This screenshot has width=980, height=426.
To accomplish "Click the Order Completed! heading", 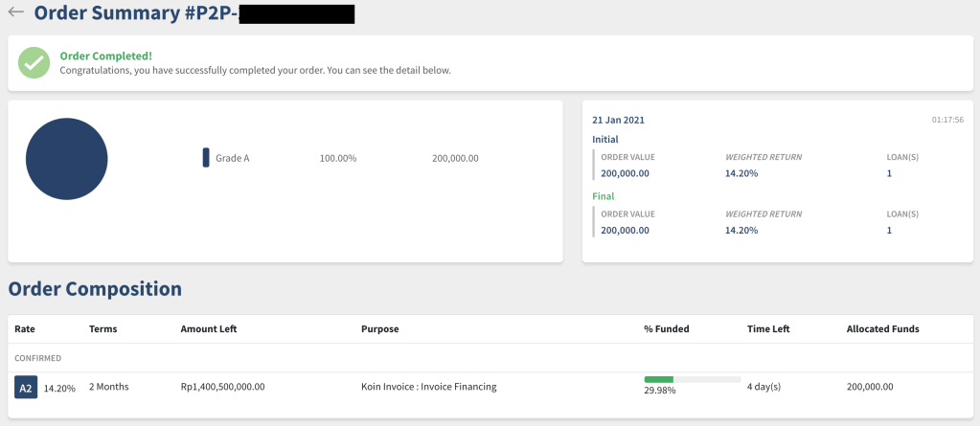I will [105, 56].
